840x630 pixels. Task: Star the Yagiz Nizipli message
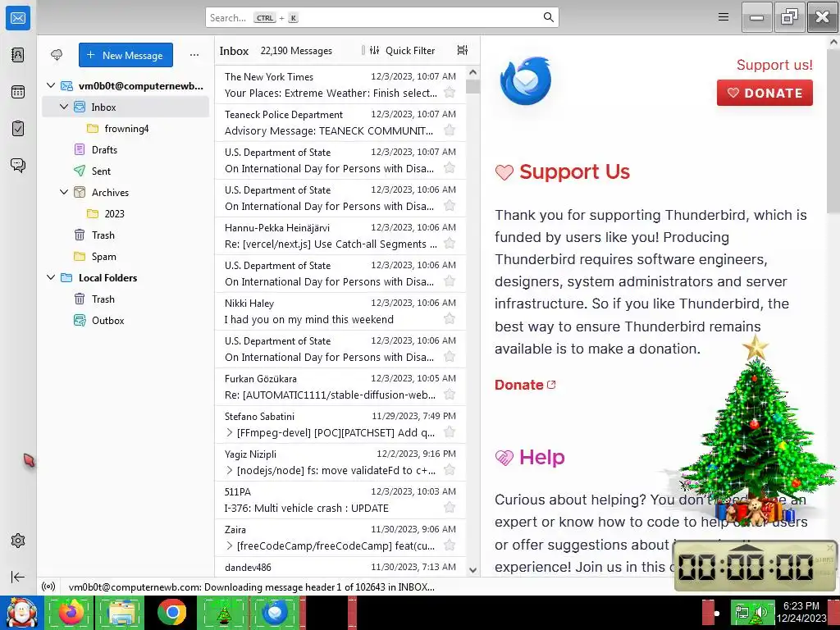tap(450, 470)
